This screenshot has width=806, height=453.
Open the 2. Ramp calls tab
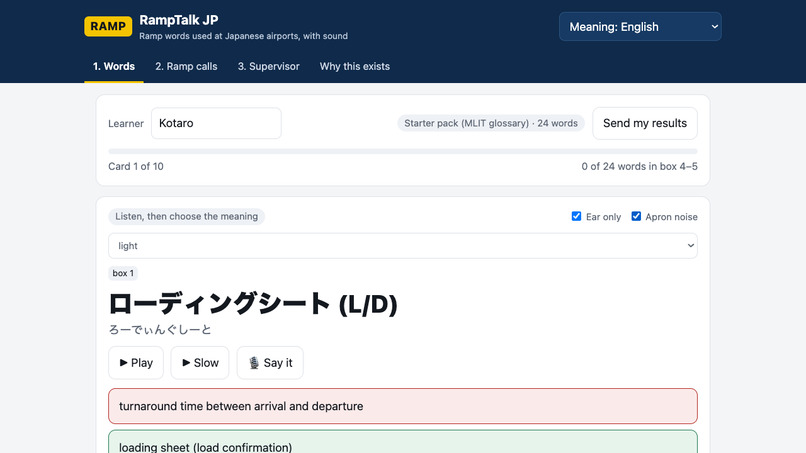(x=186, y=66)
